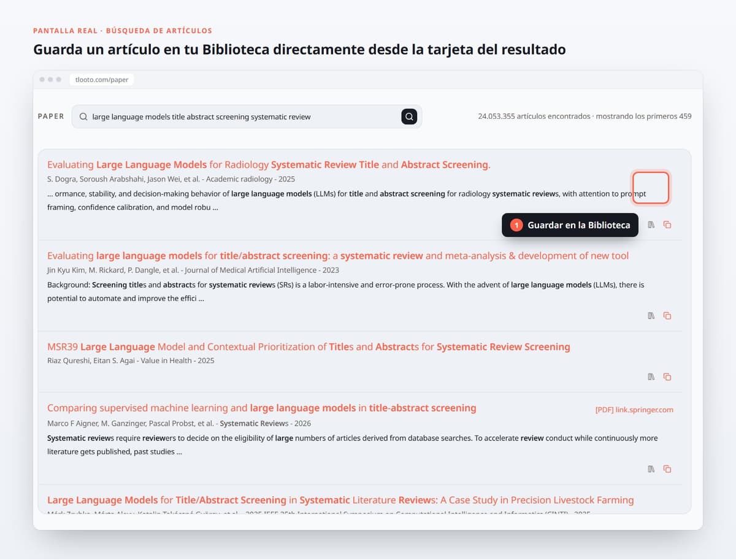Viewport: 736px width, 560px height.
Task: Click the S. Dogra, Soroush Arabshahi author line
Action: [x=171, y=179]
